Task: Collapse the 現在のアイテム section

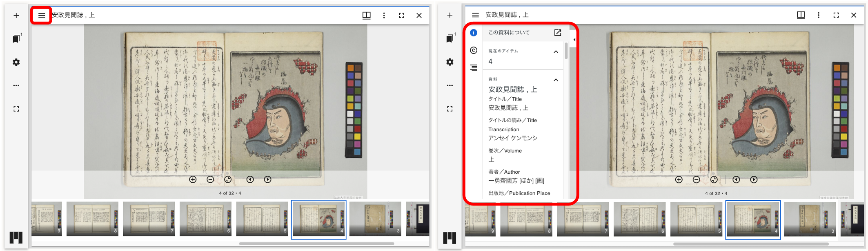Action: [556, 52]
